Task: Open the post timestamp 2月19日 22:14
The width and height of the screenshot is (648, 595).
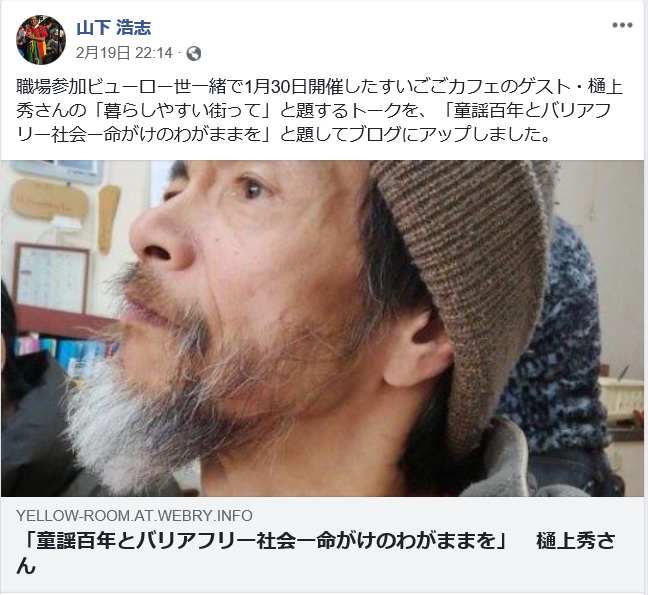Action: pyautogui.click(x=124, y=53)
